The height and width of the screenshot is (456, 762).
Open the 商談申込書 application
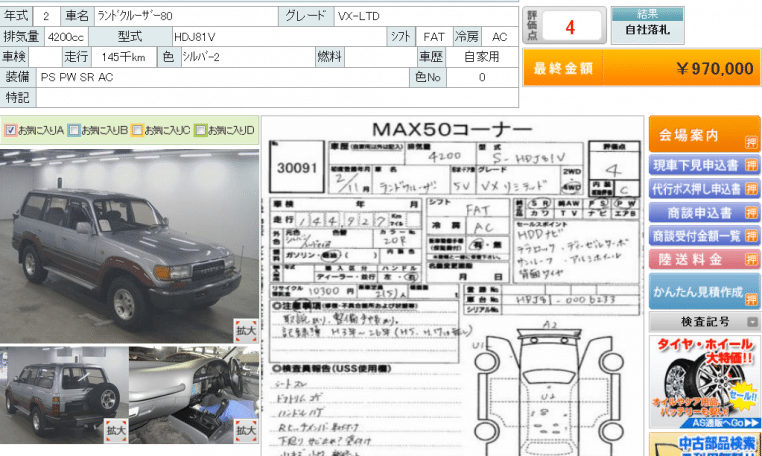point(704,212)
